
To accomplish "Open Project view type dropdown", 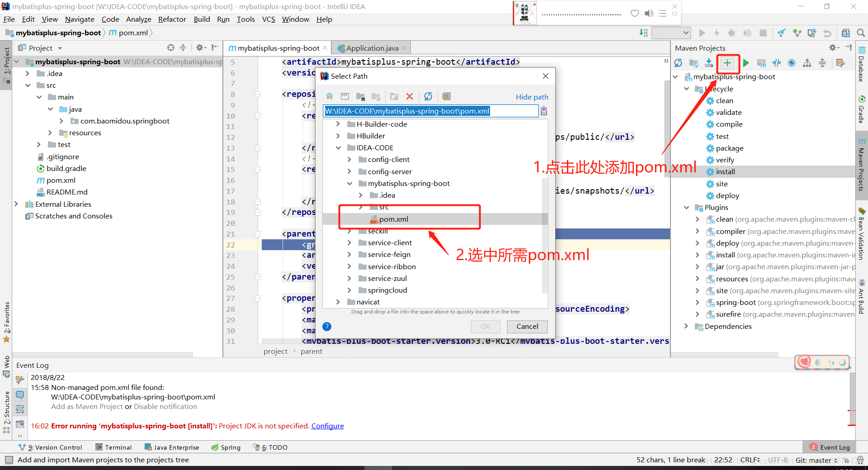I will 40,48.
